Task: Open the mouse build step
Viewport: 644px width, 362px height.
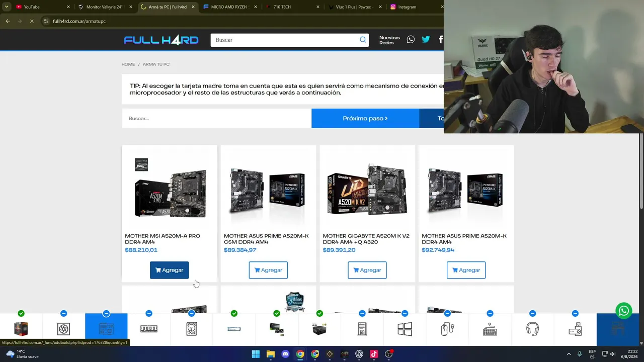Action: [447, 329]
